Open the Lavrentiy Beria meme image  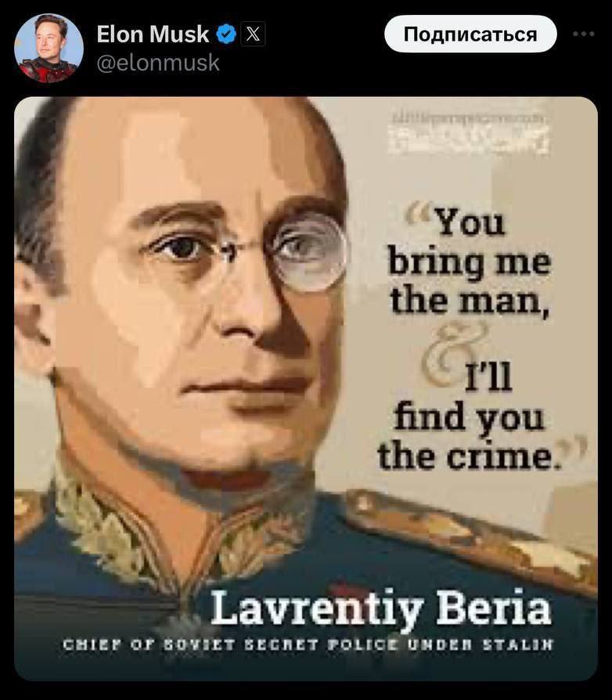coord(306,388)
